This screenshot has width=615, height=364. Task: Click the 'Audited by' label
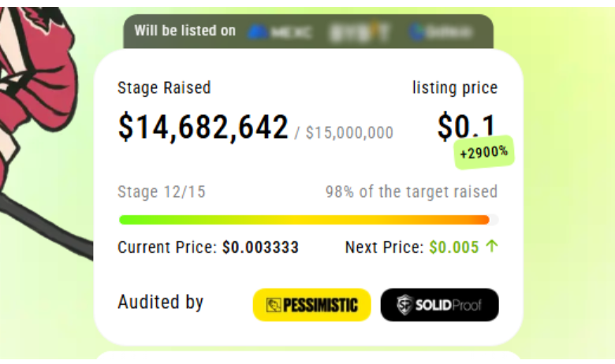[x=161, y=302]
